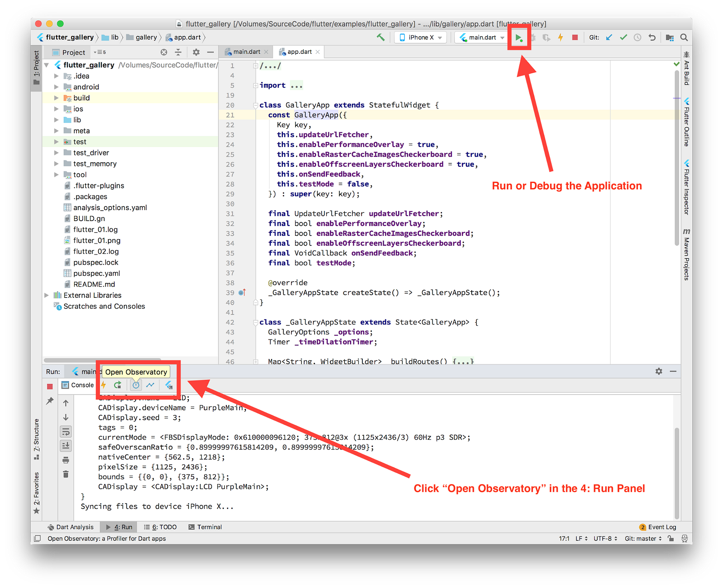Click LF line separator in status bar
Viewport: 723px width, 588px height.
pos(581,539)
